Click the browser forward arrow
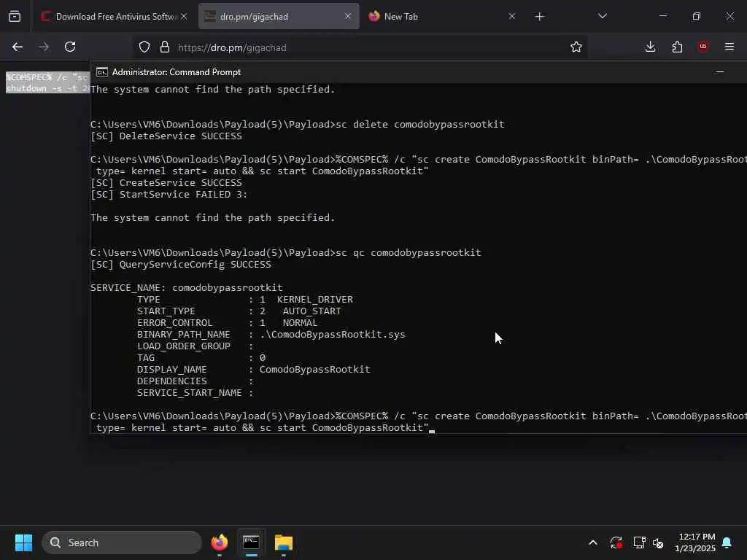The height and width of the screenshot is (560, 747). pyautogui.click(x=43, y=47)
